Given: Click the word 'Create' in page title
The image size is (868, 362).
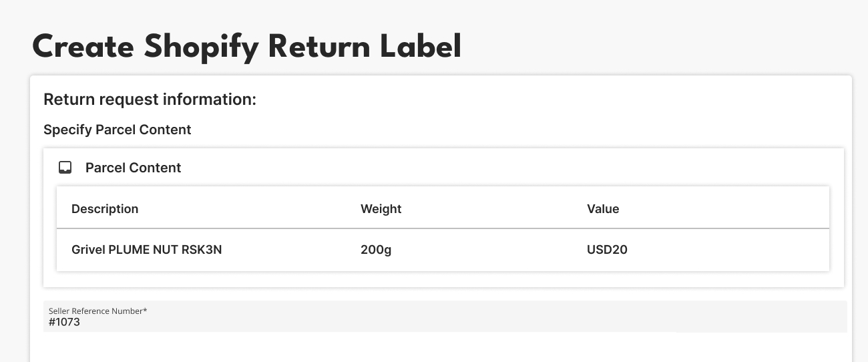Looking at the screenshot, I should (x=81, y=47).
